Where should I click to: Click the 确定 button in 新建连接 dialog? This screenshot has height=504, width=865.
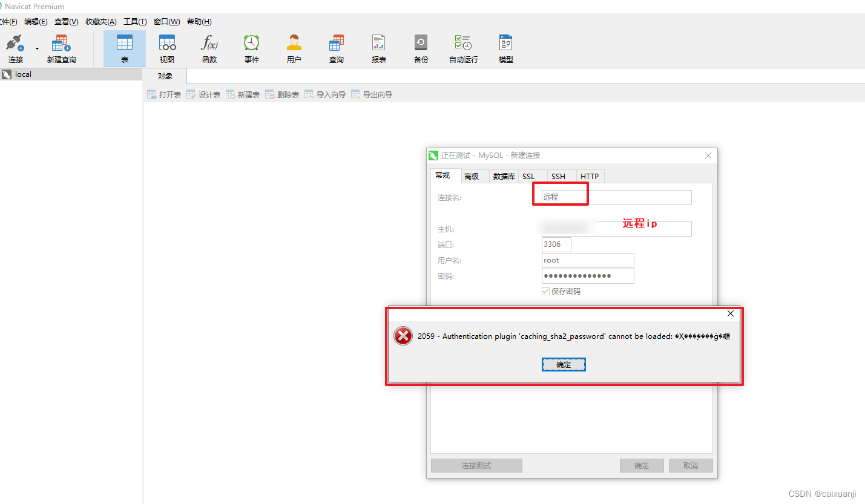tap(642, 466)
